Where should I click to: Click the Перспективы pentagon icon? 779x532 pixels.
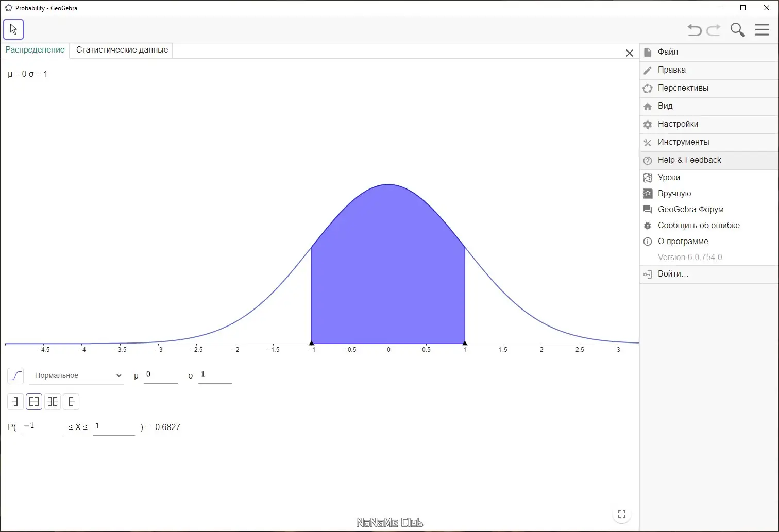click(648, 89)
